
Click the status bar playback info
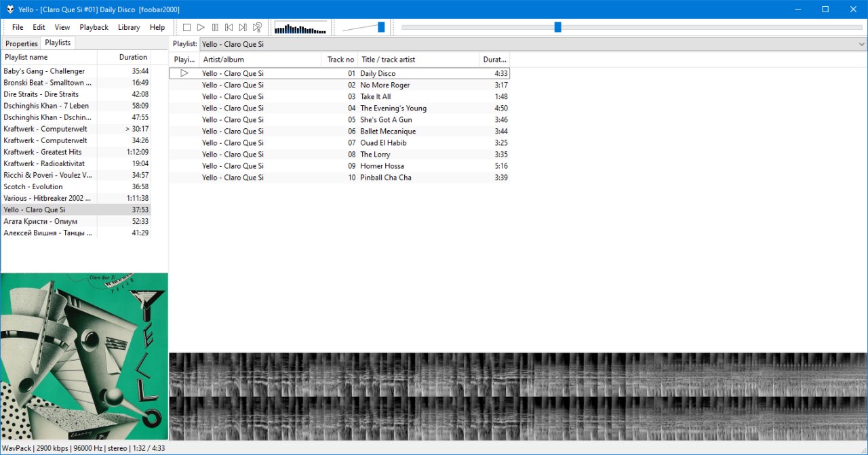tap(83, 448)
